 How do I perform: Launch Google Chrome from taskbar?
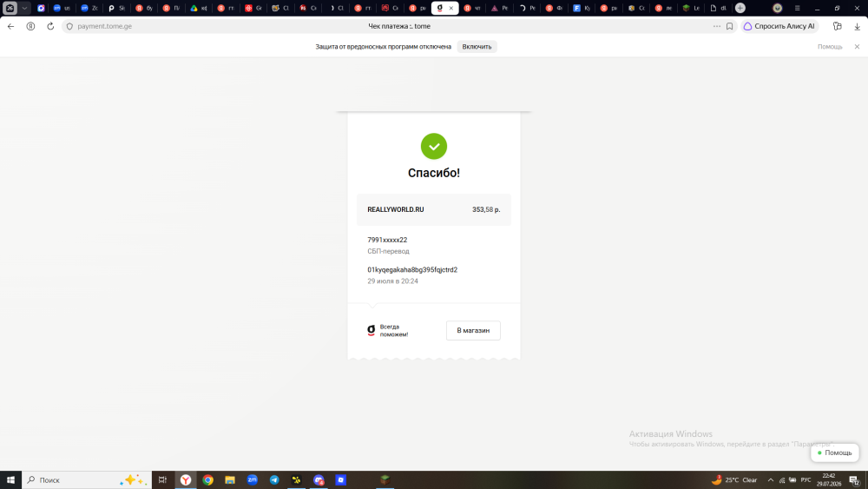(x=208, y=479)
